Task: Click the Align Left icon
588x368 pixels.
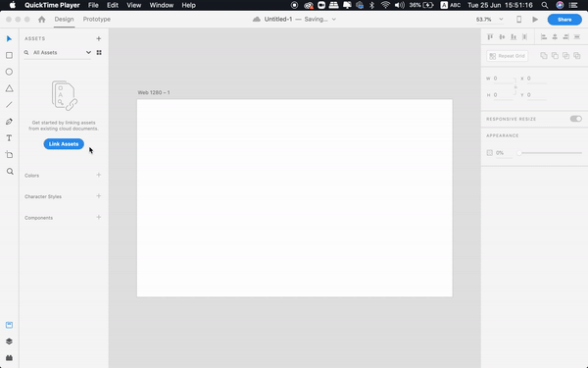Action: tap(544, 37)
